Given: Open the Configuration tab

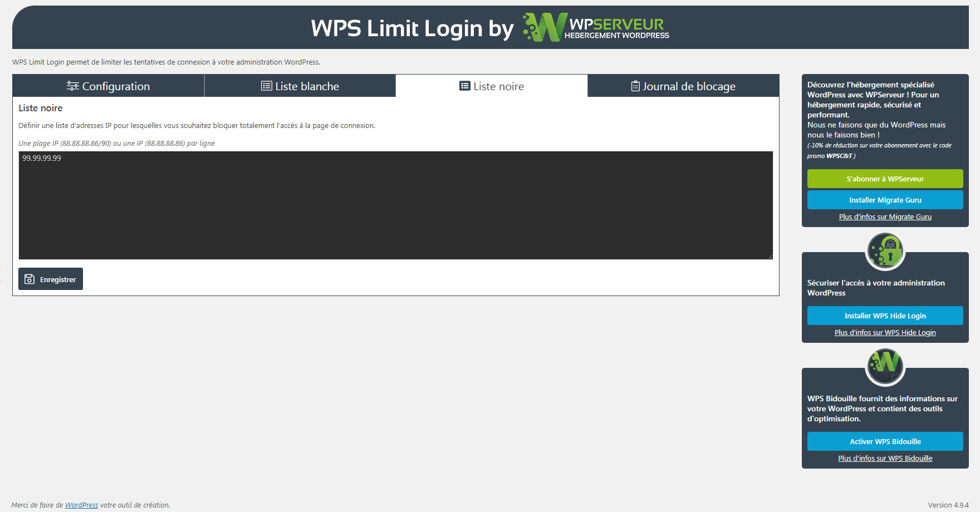Looking at the screenshot, I should 108,86.
